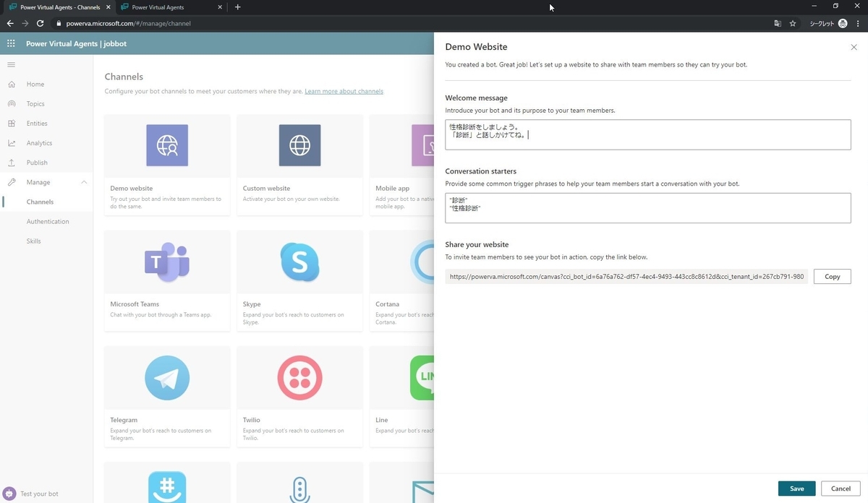Open a new browser tab
This screenshot has height=503, width=868.
(238, 7)
